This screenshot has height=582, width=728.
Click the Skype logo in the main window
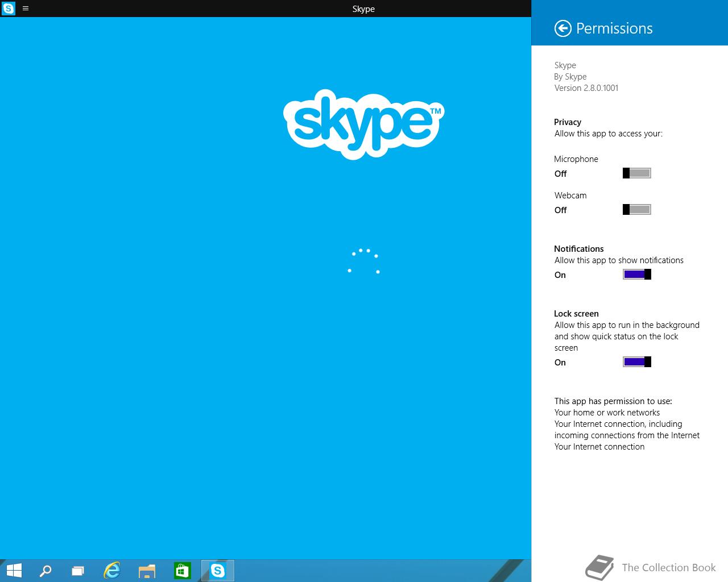[363, 124]
